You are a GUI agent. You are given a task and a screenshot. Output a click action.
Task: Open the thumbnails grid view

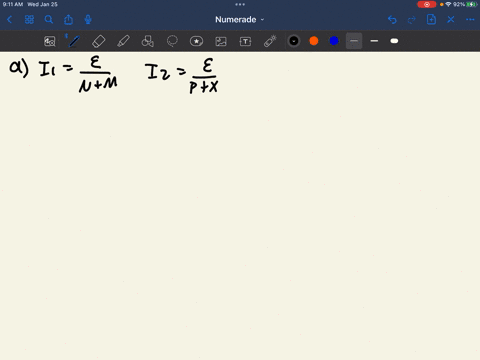point(29,20)
